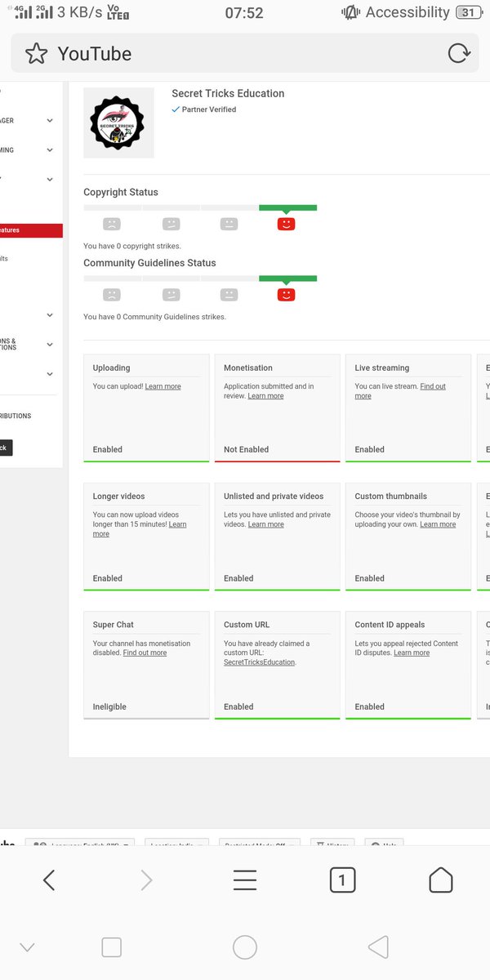Tap the 4G signal strength icon
This screenshot has height=980, width=490.
(23, 12)
